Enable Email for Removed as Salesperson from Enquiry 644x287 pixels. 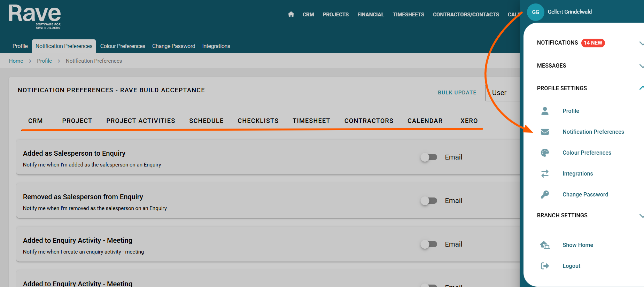(x=429, y=201)
